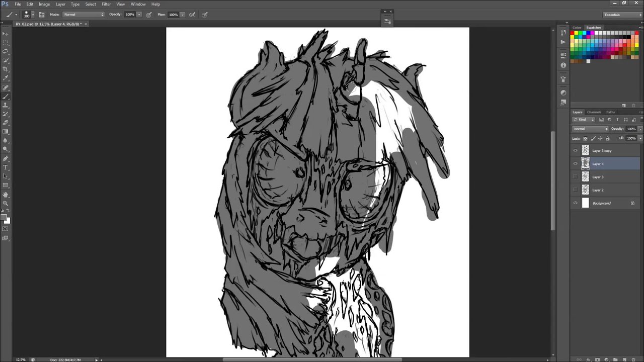This screenshot has width=644, height=362.
Task: Switch to the Color panel tab
Action: [577, 28]
